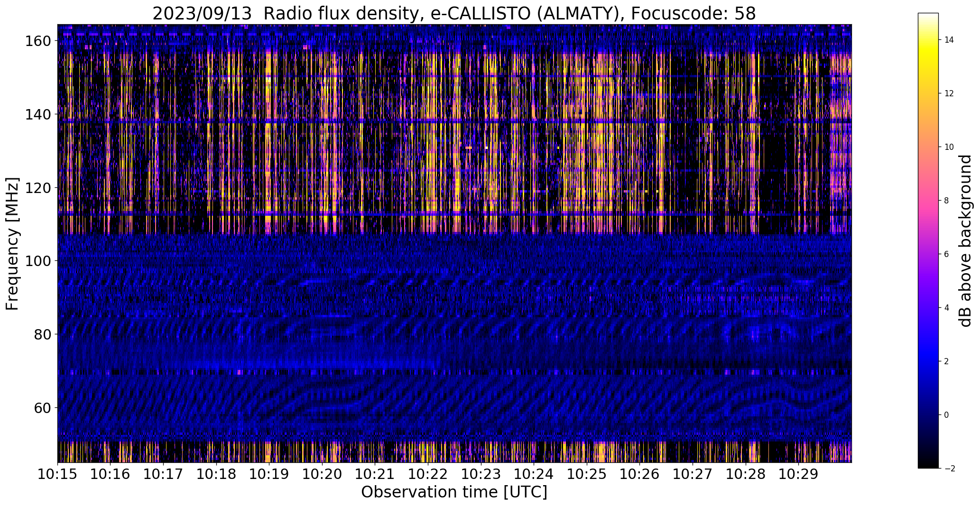Click the 160 frequency tick label
980x506 pixels.
coord(37,41)
